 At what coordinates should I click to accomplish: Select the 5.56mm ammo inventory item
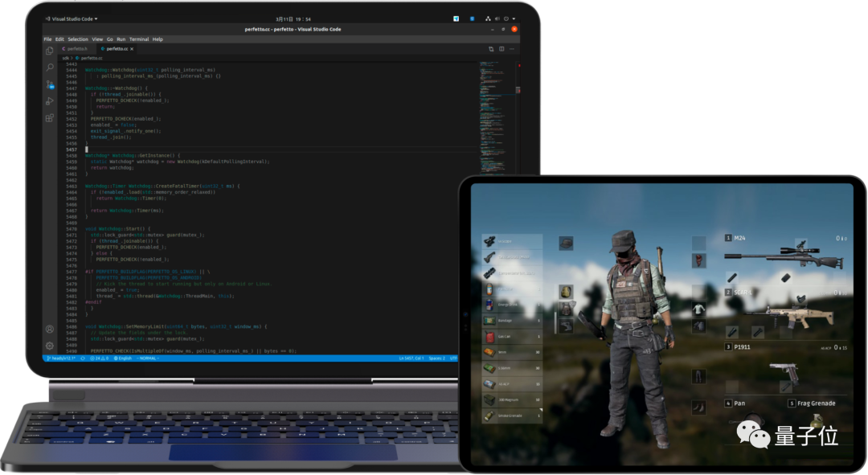click(512, 367)
